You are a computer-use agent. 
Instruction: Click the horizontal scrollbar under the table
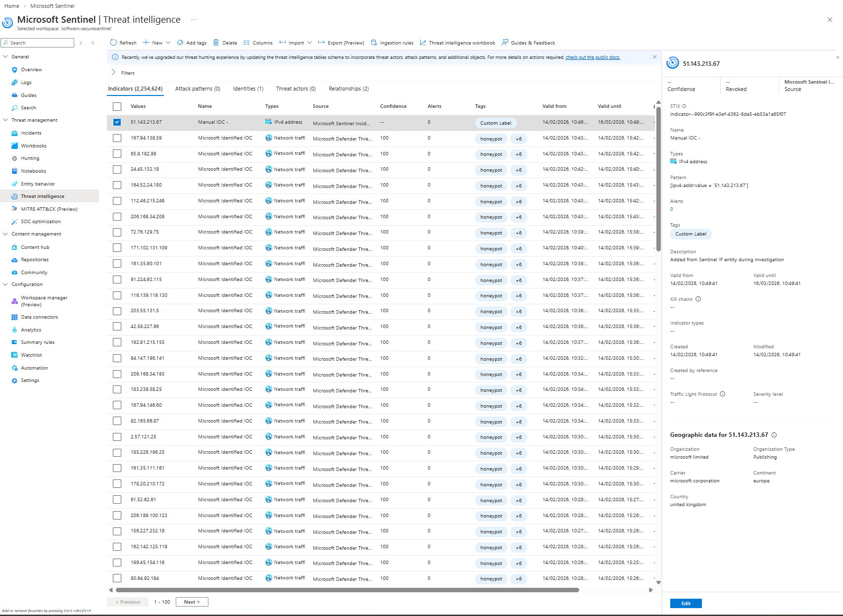click(347, 590)
